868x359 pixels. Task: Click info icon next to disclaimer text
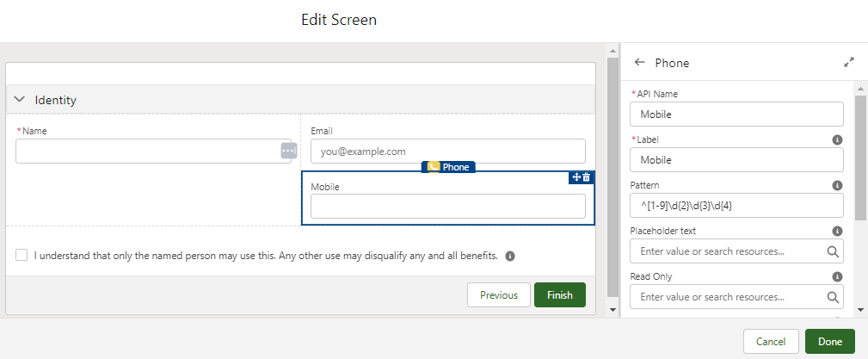pos(510,256)
